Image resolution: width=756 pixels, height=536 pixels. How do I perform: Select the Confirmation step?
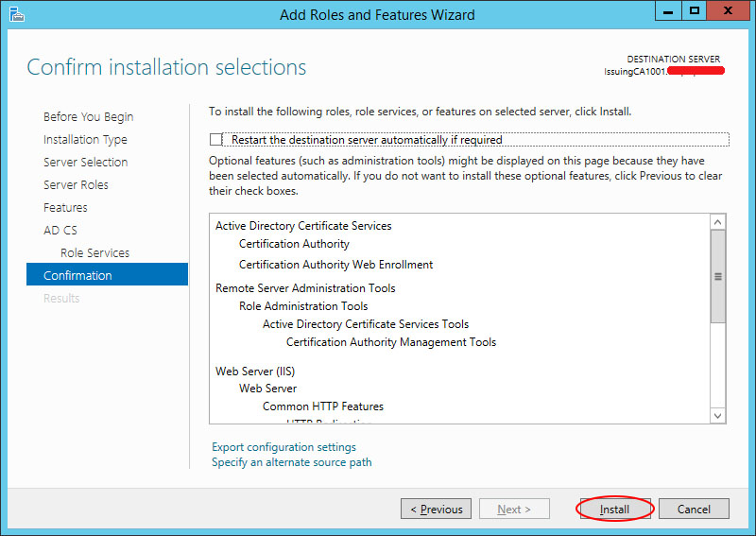(107, 274)
